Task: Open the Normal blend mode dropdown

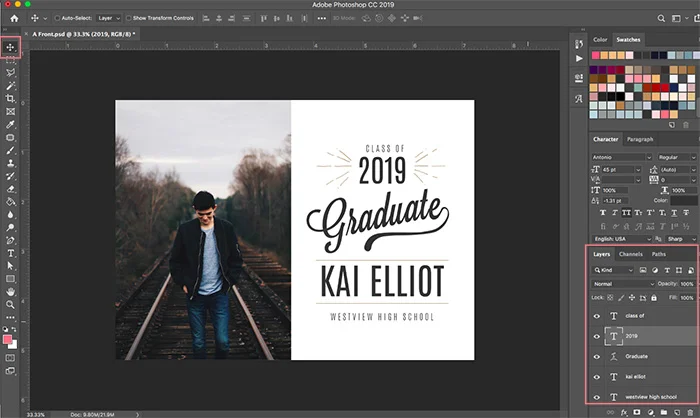Action: [623, 284]
